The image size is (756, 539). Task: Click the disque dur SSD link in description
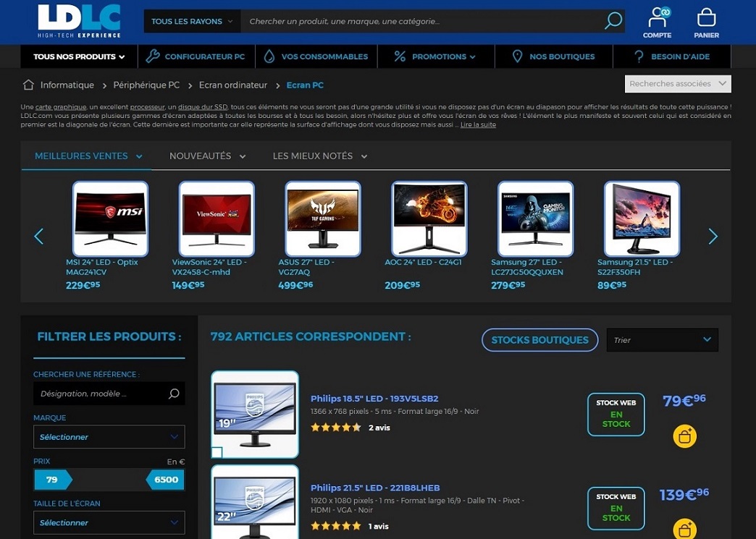click(203, 107)
